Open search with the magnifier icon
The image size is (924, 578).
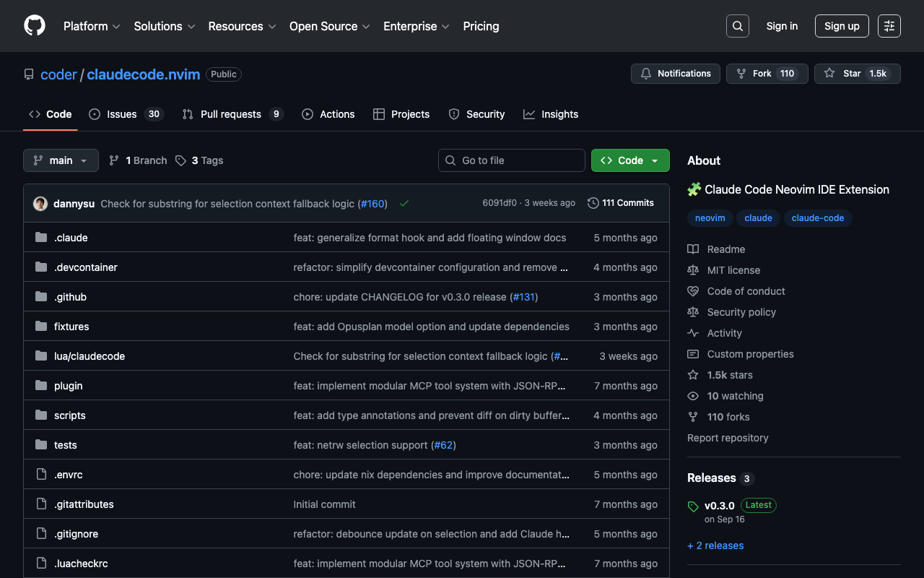tap(737, 26)
